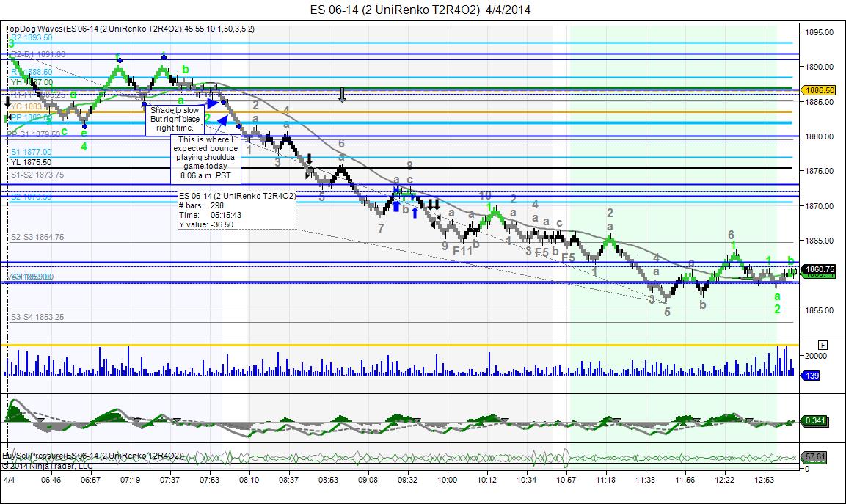Select the 1860.75 current price marker
846x504 pixels.
coord(820,269)
